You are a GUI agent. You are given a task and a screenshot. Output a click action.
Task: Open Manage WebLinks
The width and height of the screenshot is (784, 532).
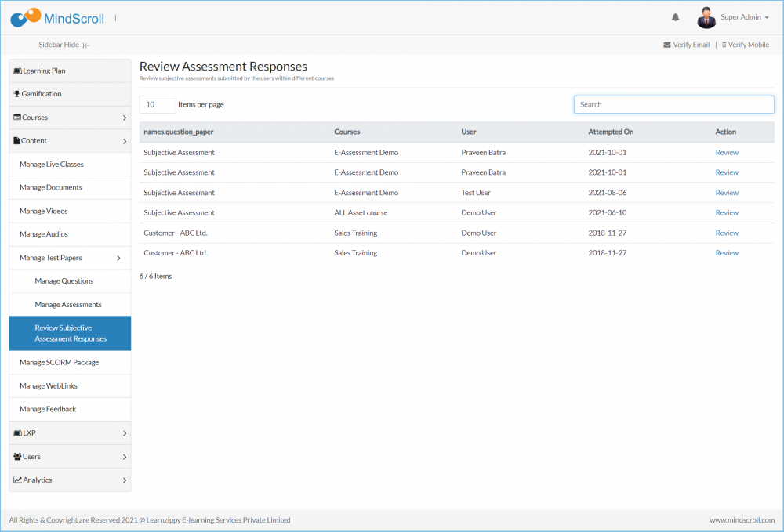tap(70, 386)
